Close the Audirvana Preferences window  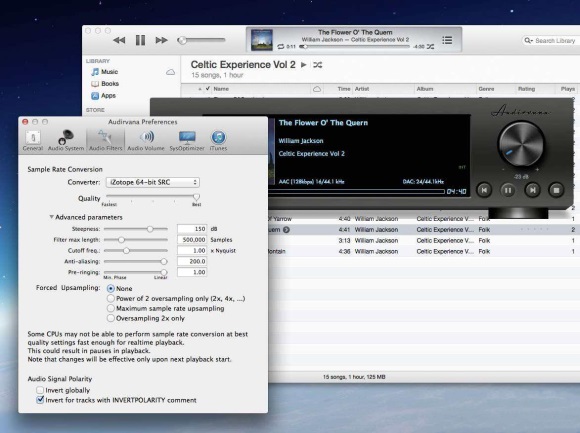tap(25, 122)
